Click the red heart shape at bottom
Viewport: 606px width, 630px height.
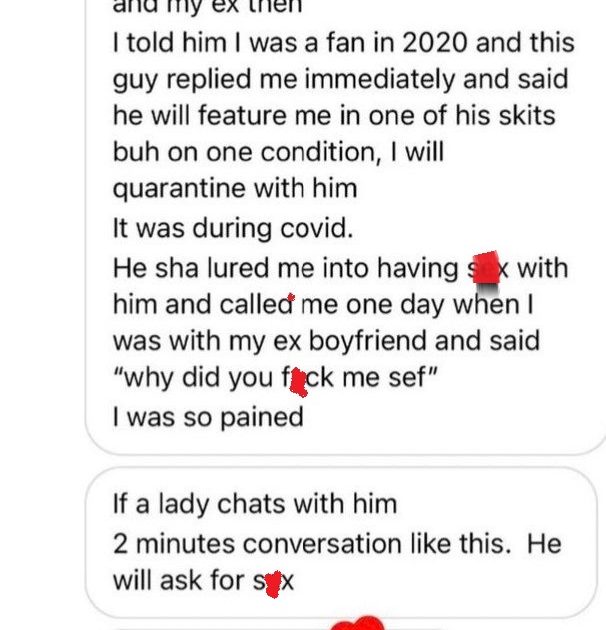(x=357, y=623)
